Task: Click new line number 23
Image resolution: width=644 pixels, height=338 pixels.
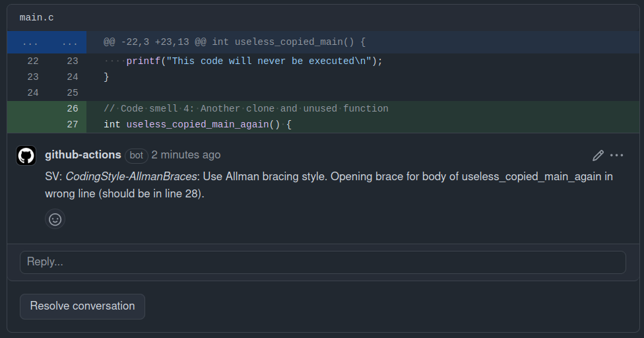Action: tap(73, 61)
